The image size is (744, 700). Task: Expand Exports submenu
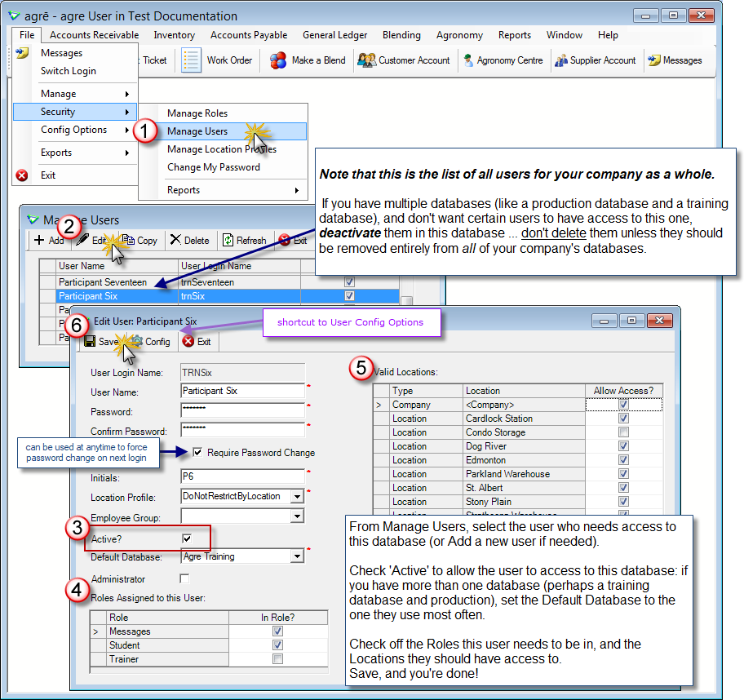click(x=127, y=153)
